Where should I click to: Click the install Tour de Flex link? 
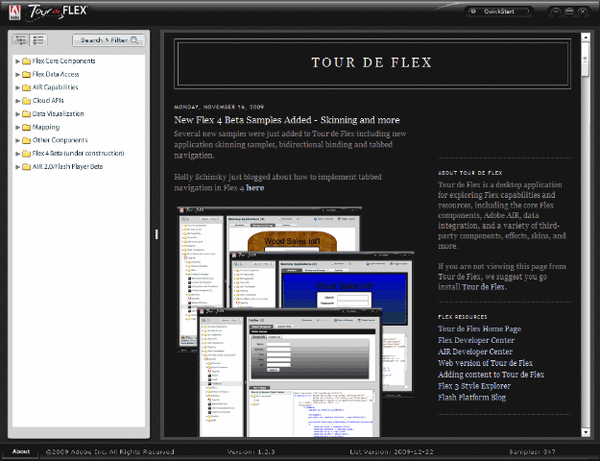[484, 287]
